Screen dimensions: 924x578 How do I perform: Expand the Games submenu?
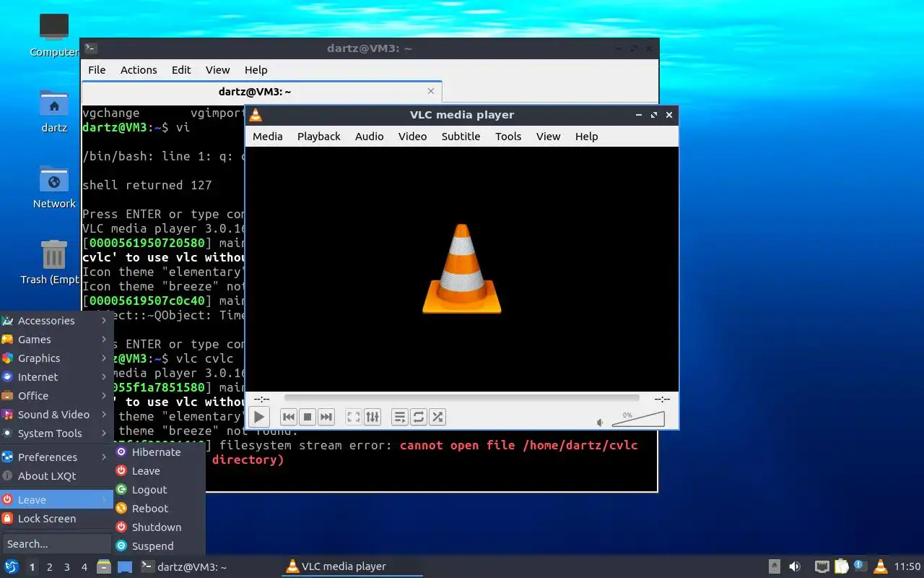click(x=56, y=340)
